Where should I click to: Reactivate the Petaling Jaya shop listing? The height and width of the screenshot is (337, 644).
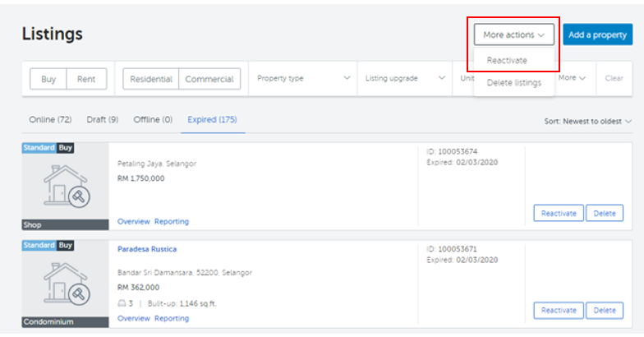click(x=559, y=213)
